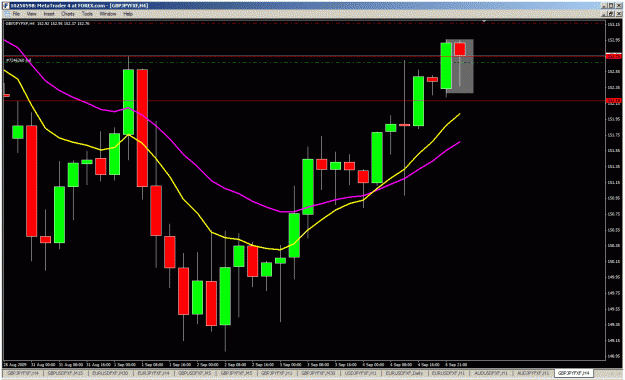The width and height of the screenshot is (625, 380).
Task: Close the inner GBPJPYFXF chart window
Action: tap(618, 14)
